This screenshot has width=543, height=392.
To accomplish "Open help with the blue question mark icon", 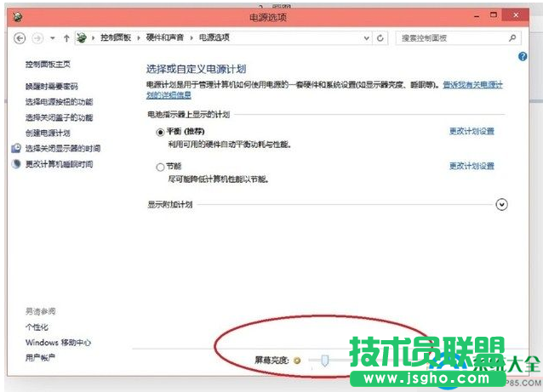I will click(x=523, y=57).
